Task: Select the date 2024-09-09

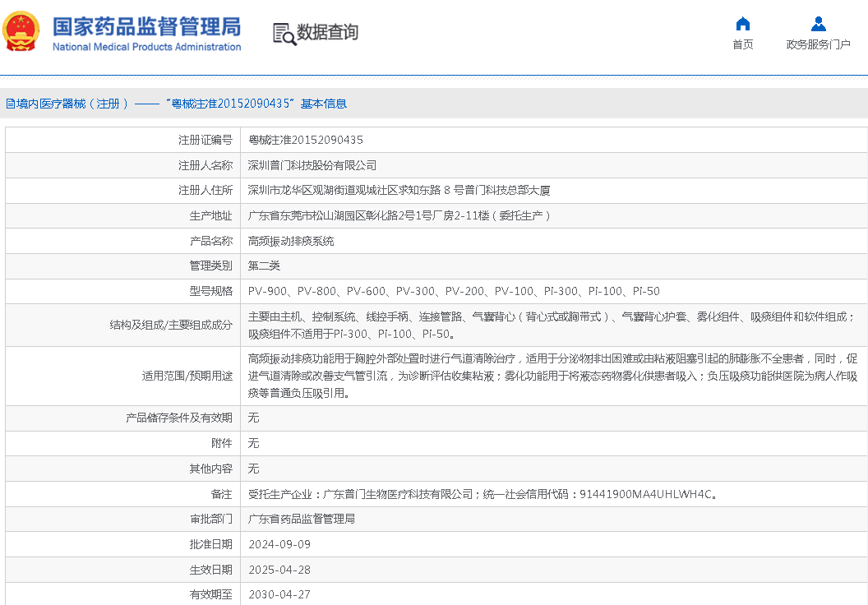Action: (279, 545)
